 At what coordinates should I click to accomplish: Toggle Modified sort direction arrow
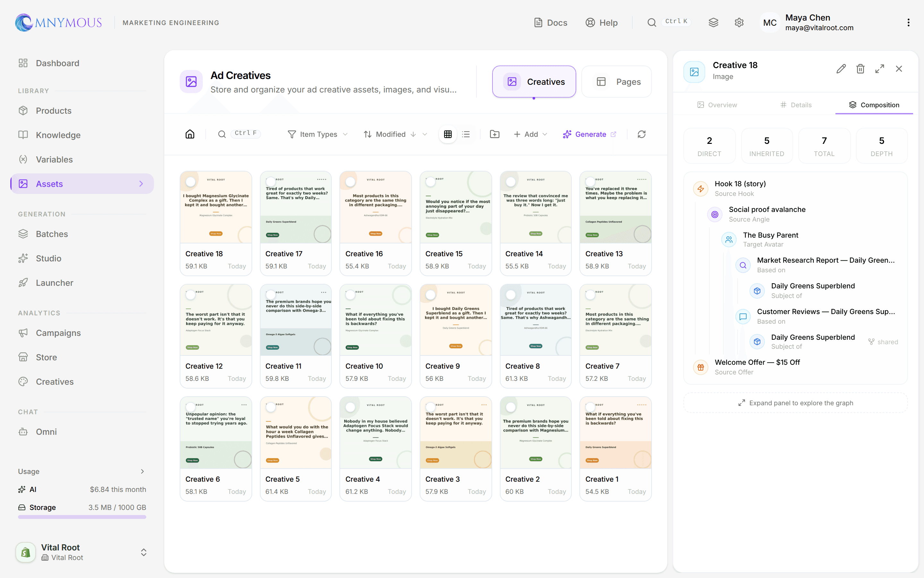413,134
